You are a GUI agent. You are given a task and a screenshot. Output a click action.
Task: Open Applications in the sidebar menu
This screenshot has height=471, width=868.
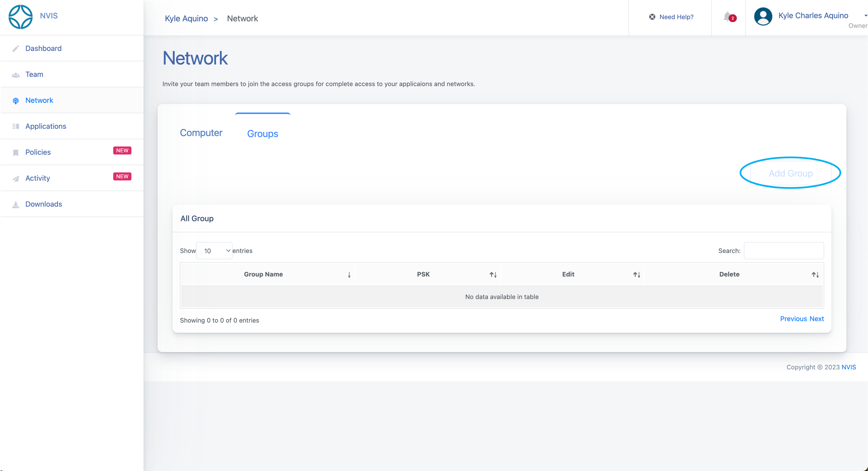46,126
